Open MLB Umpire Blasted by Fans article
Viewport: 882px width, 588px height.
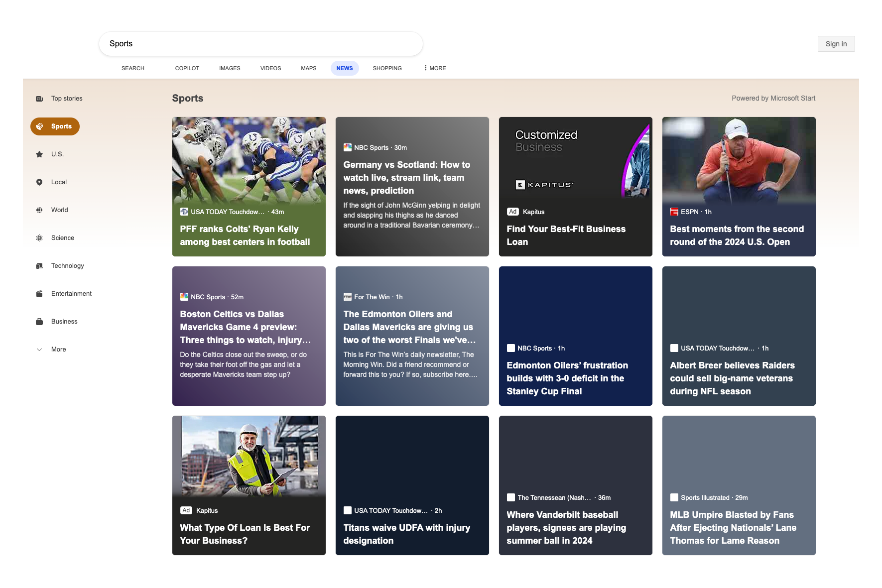(x=733, y=528)
